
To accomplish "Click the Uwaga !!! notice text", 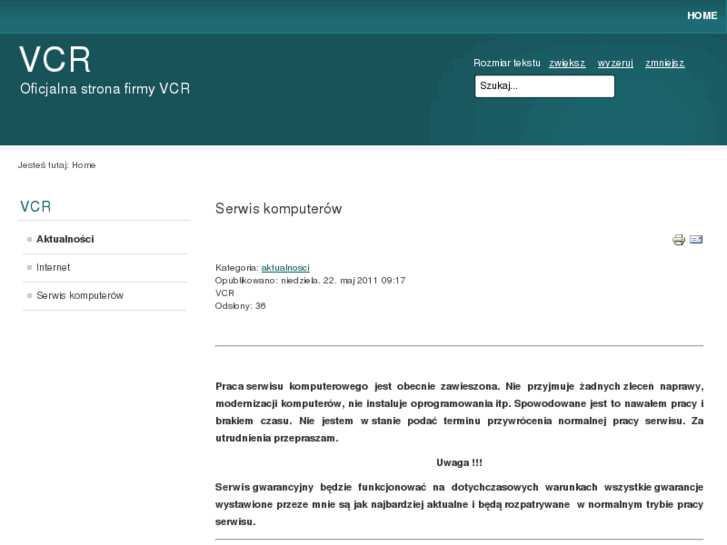I will pyautogui.click(x=459, y=463).
